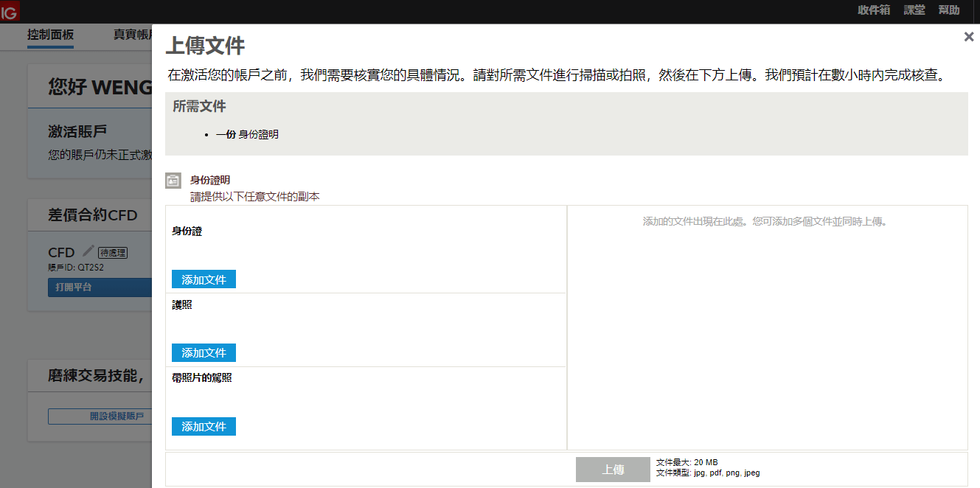Viewport: 980px width, 488px height.
Task: Click the 上傳 button
Action: coord(613,469)
